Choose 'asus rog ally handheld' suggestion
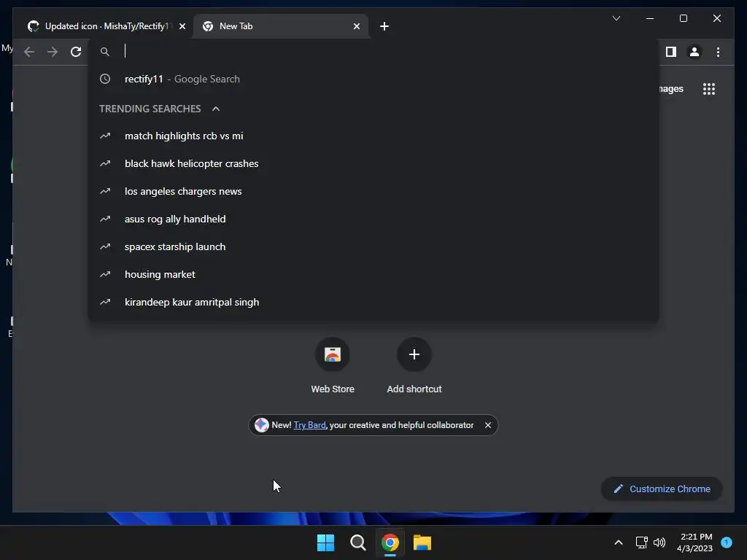 [x=373, y=219]
